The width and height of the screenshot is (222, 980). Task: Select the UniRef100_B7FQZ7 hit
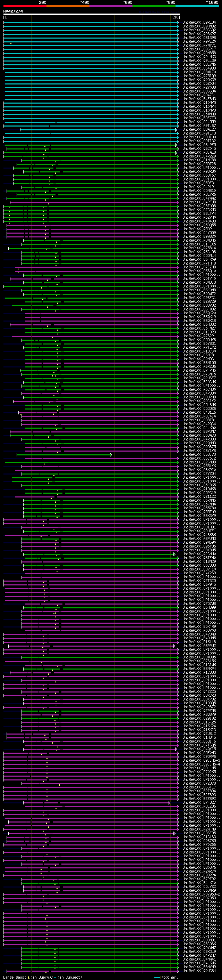pos(199,802)
